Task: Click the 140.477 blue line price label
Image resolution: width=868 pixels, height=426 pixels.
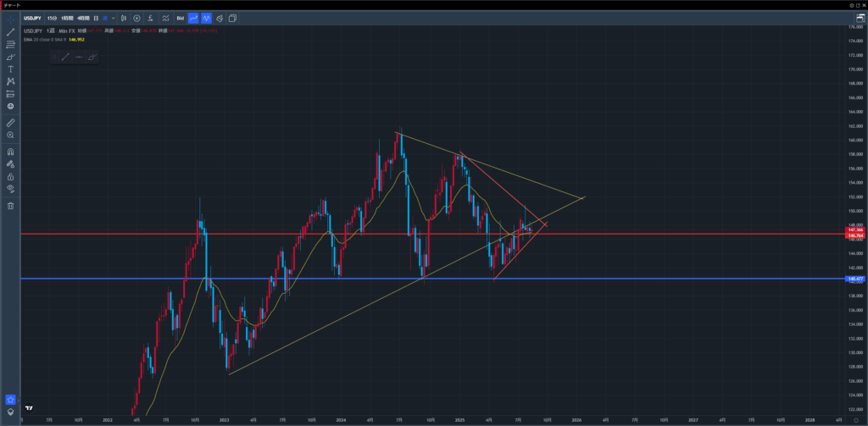Action: [856, 279]
